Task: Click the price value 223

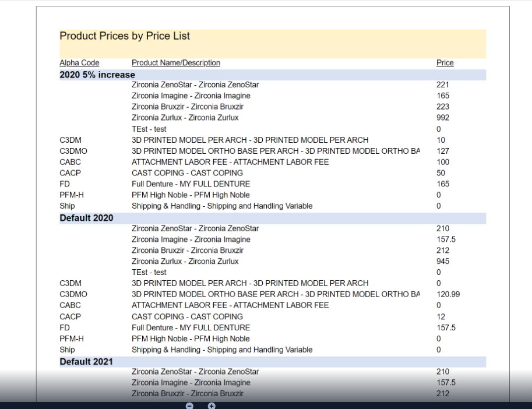Action: point(443,107)
